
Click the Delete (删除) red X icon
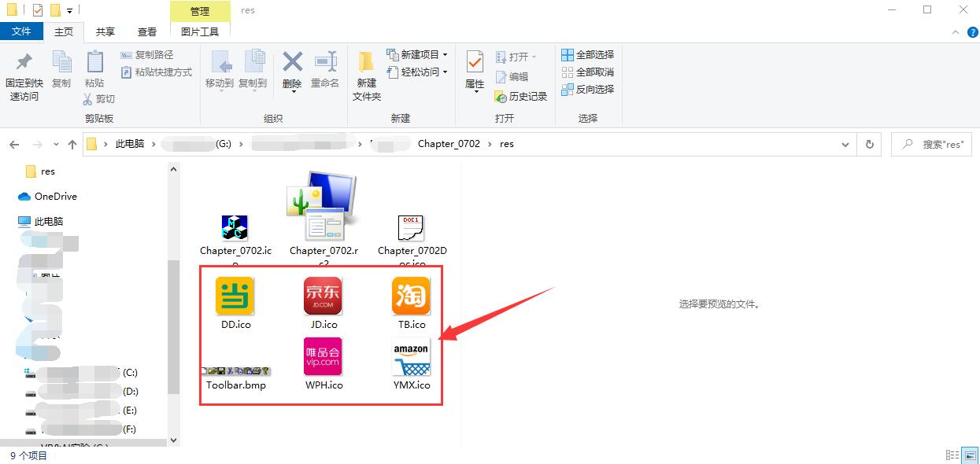click(x=292, y=61)
